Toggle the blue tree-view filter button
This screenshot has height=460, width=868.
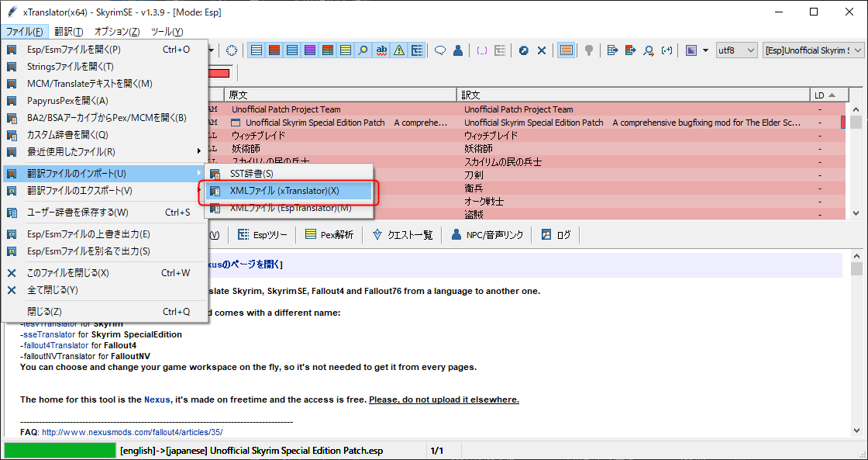tap(416, 50)
